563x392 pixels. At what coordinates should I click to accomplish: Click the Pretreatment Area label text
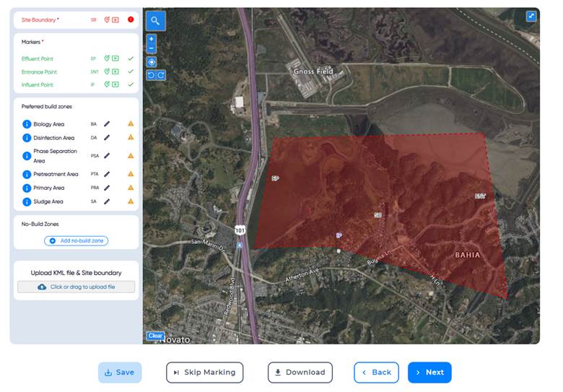point(56,174)
